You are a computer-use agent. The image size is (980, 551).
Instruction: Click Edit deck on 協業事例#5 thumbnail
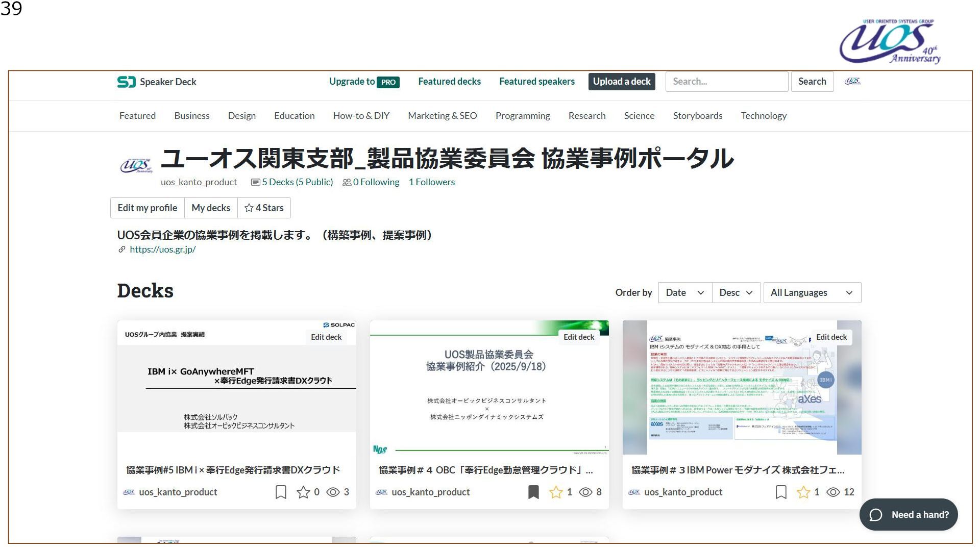point(326,337)
